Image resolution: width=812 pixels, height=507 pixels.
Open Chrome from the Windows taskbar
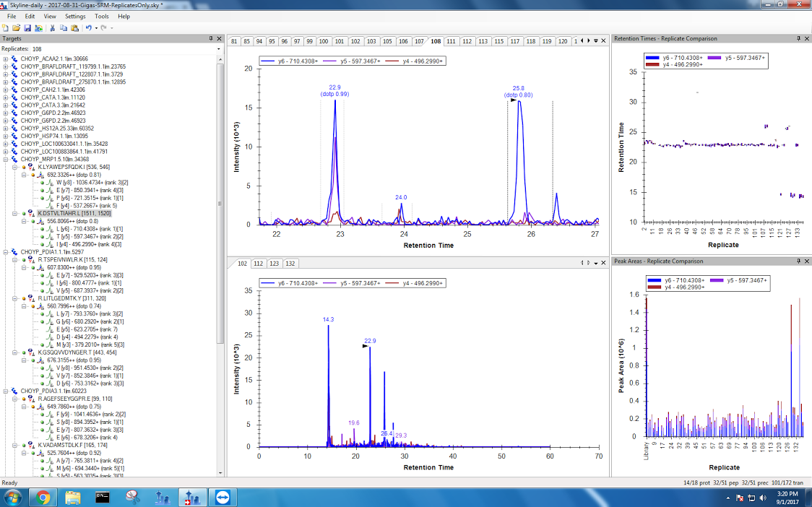pos(43,497)
